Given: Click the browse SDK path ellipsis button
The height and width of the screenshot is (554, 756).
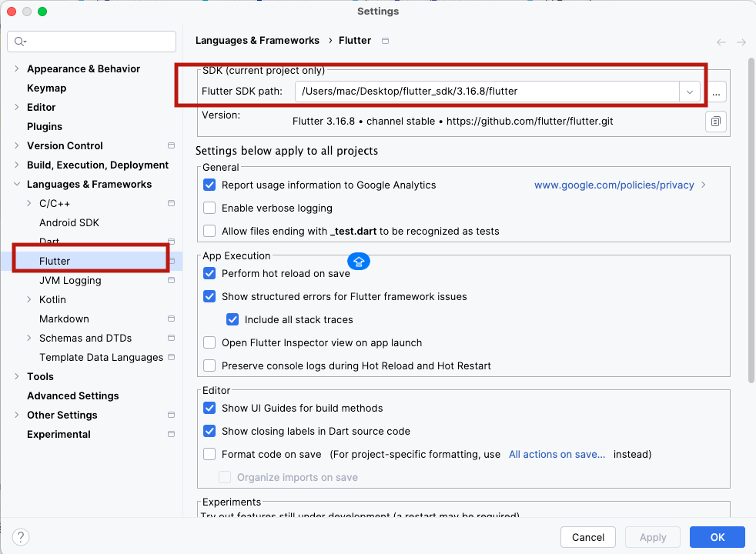Looking at the screenshot, I should coord(717,92).
